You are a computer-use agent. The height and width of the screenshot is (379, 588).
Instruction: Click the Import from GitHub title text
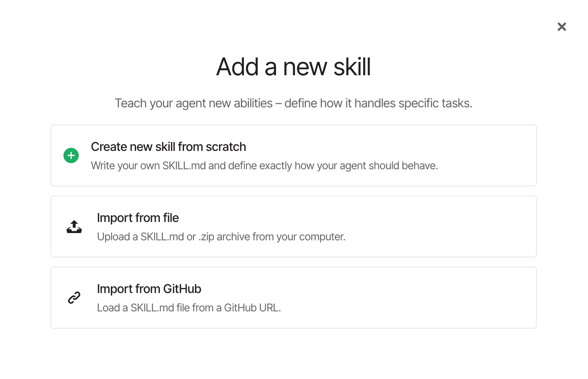(149, 289)
